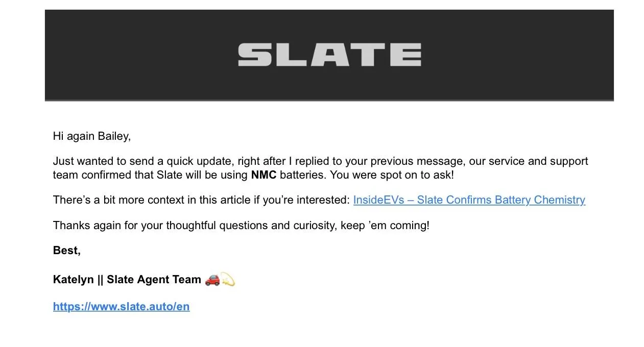
Task: Click the SLATE logo in the header
Action: [329, 55]
